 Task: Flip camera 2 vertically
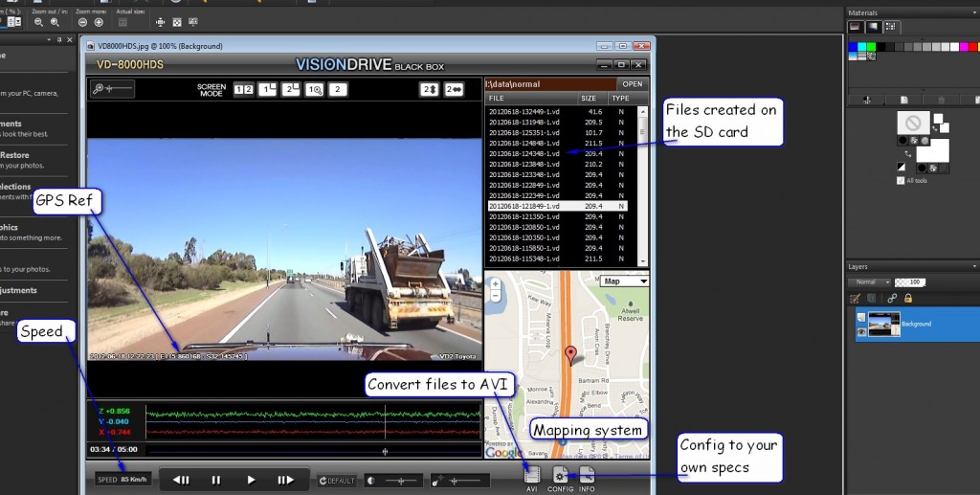tap(429, 89)
